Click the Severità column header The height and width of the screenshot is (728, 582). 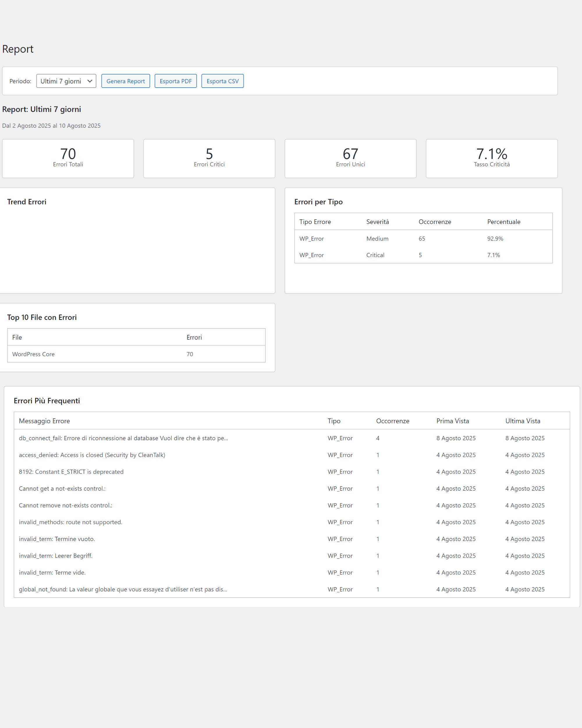(377, 222)
